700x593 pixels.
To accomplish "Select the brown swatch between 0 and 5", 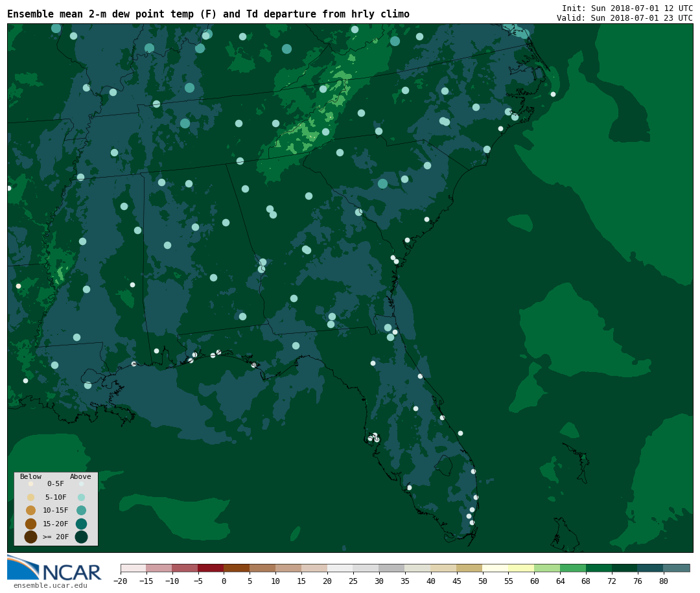I will pos(237,568).
